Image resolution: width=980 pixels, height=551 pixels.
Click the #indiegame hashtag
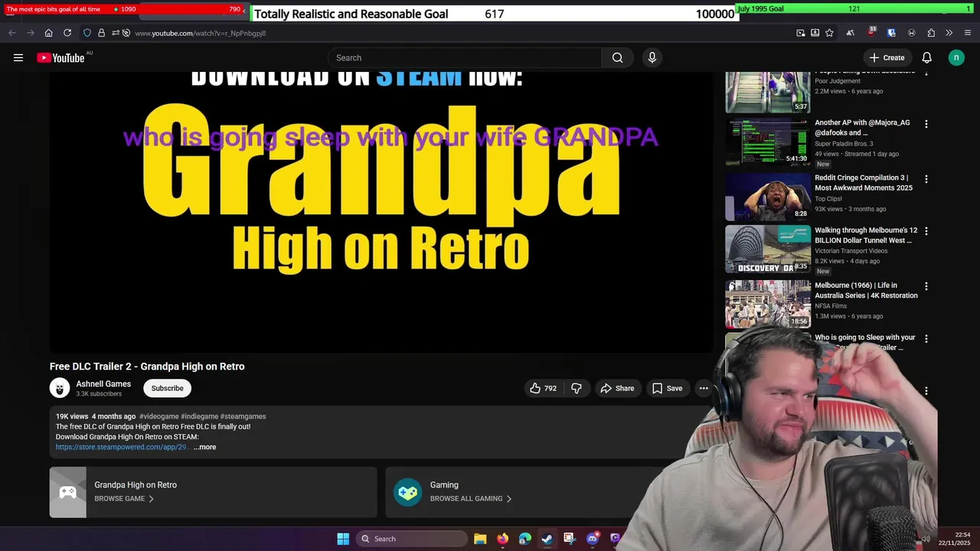(x=199, y=416)
